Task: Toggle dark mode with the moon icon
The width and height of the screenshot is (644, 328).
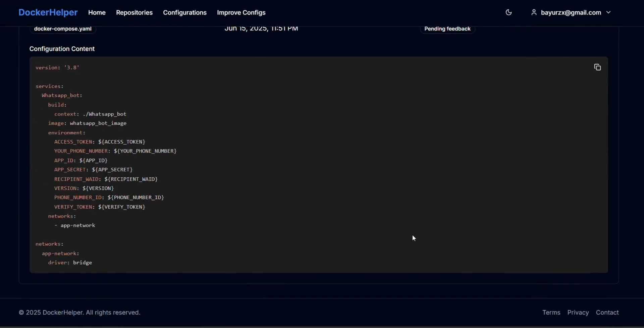Action: [508, 12]
